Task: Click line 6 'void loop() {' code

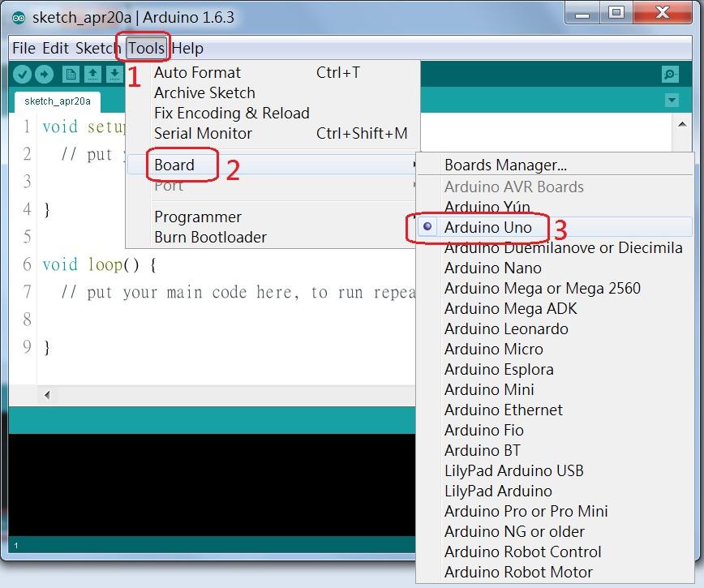Action: tap(99, 265)
